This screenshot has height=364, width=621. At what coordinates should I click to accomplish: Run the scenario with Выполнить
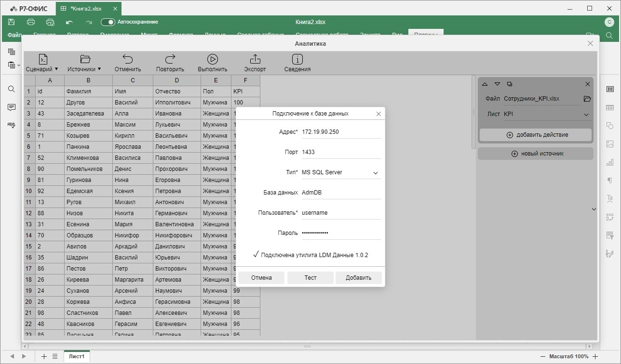tap(213, 63)
